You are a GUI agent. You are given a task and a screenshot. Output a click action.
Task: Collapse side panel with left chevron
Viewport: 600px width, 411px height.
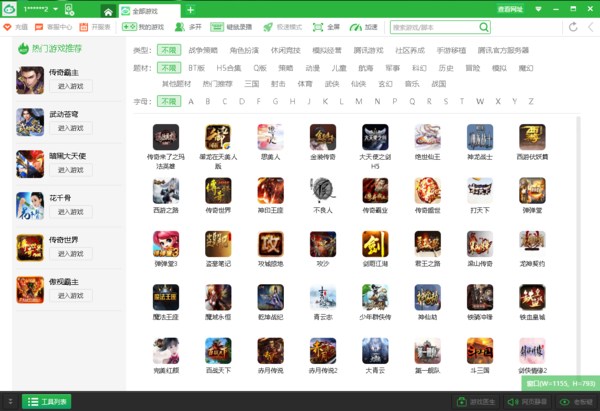pyautogui.click(x=591, y=27)
